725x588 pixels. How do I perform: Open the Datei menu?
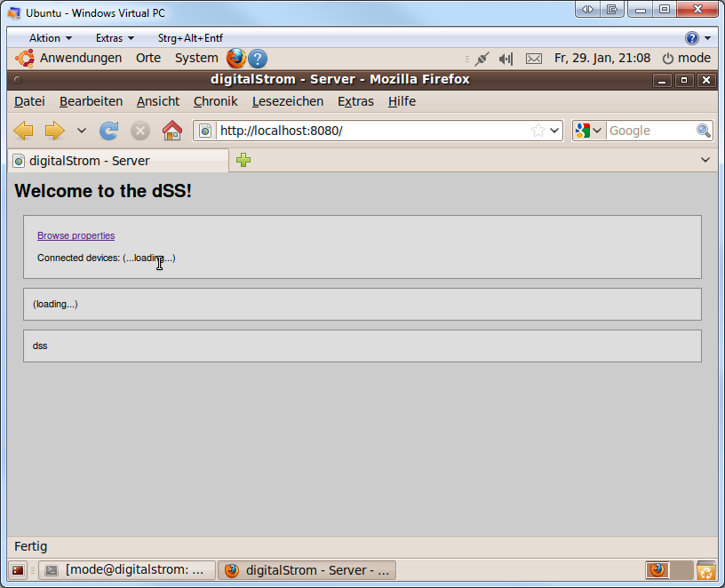point(29,101)
